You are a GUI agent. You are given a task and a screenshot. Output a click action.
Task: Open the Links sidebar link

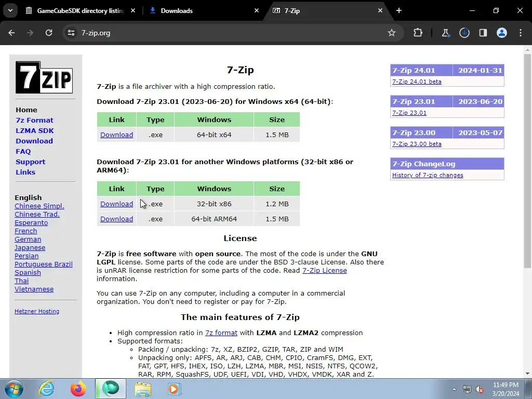click(25, 172)
